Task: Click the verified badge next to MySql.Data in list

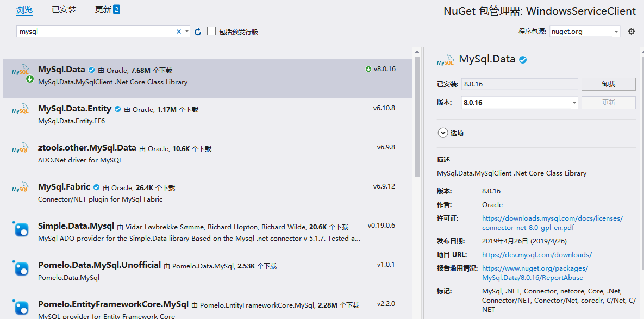Action: [92, 70]
